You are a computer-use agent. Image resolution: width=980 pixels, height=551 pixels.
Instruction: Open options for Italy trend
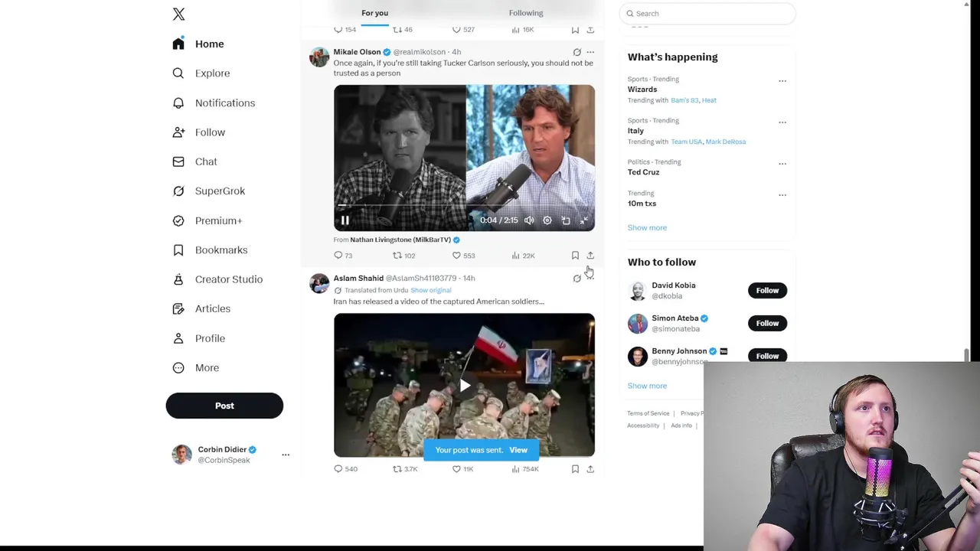[x=782, y=122]
